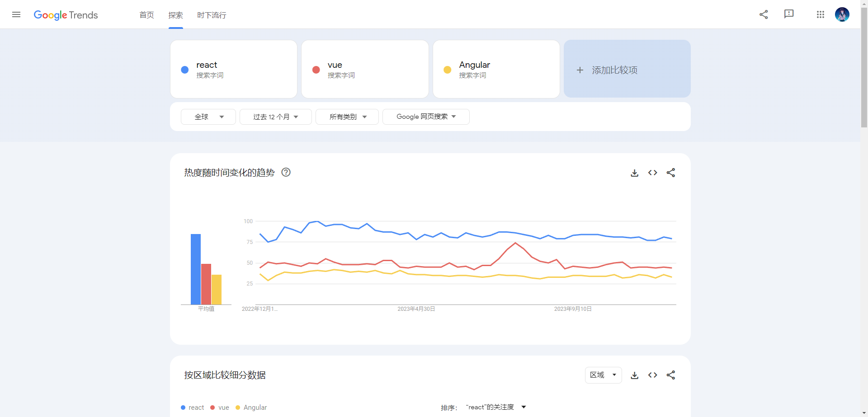Viewport: 868px width, 417px height.
Task: Share the interest over time chart
Action: pyautogui.click(x=671, y=173)
